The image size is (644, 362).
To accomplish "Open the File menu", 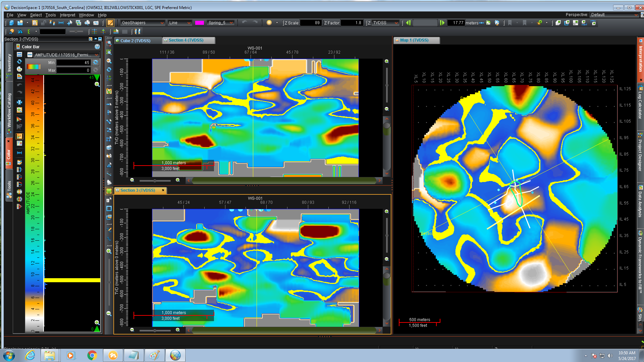I will click(x=10, y=15).
